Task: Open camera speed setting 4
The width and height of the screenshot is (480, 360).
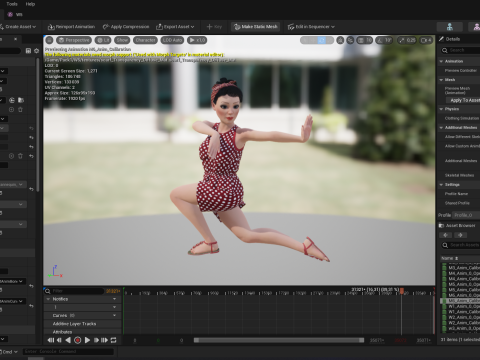Action: click(426, 40)
